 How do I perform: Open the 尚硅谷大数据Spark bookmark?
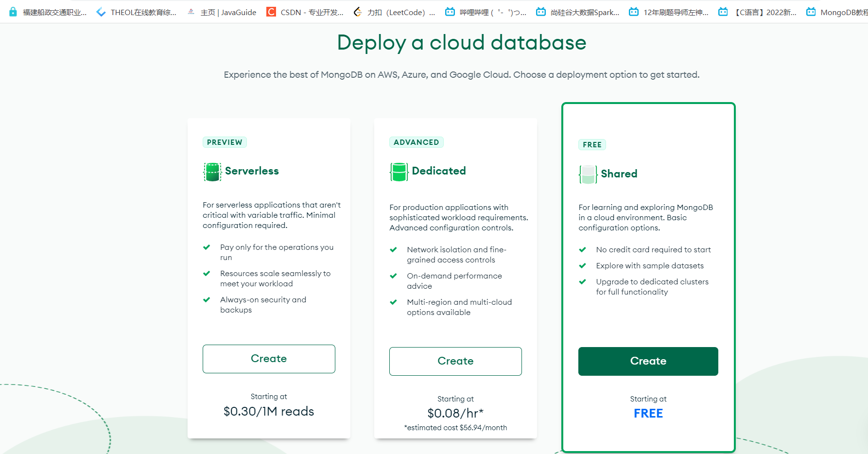coord(578,12)
